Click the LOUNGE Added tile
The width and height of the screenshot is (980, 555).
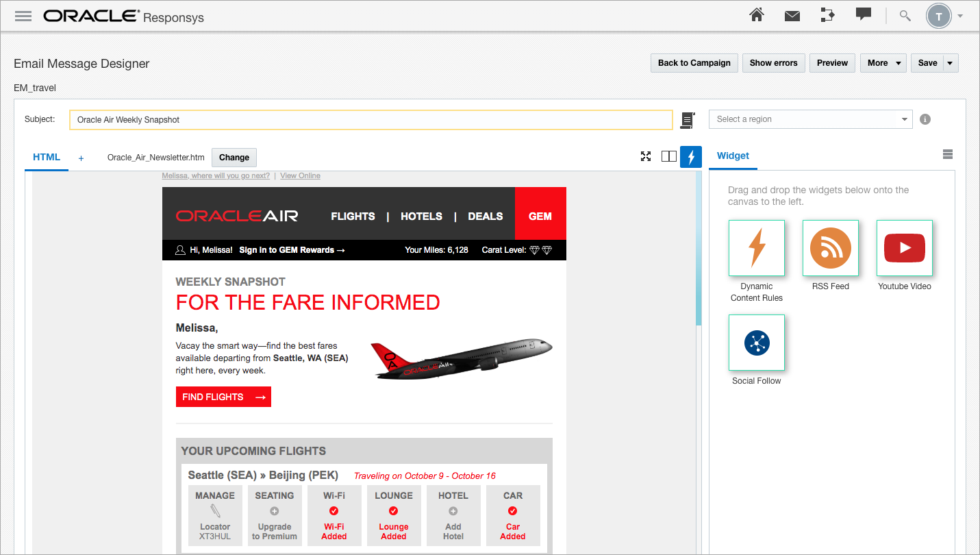394,515
